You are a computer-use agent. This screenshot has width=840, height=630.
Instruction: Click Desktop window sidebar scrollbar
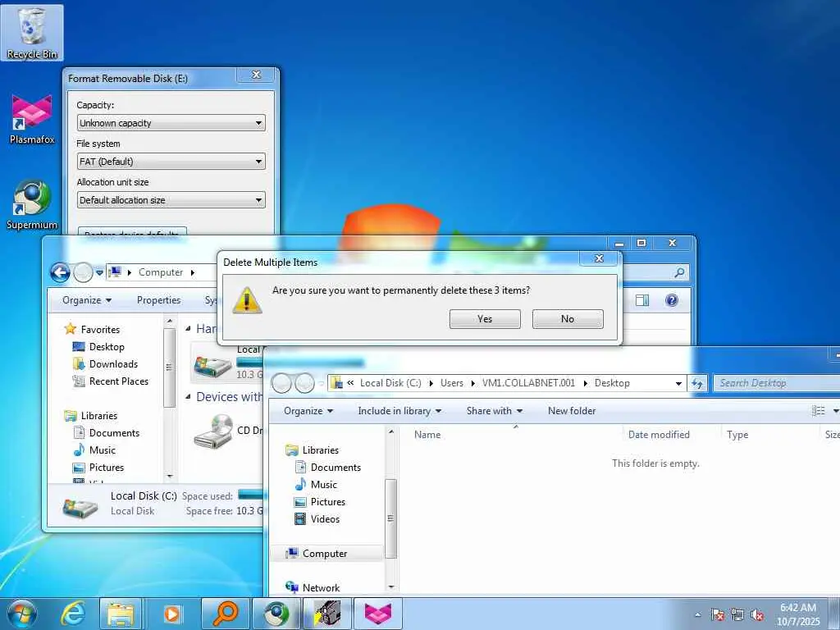point(391,518)
